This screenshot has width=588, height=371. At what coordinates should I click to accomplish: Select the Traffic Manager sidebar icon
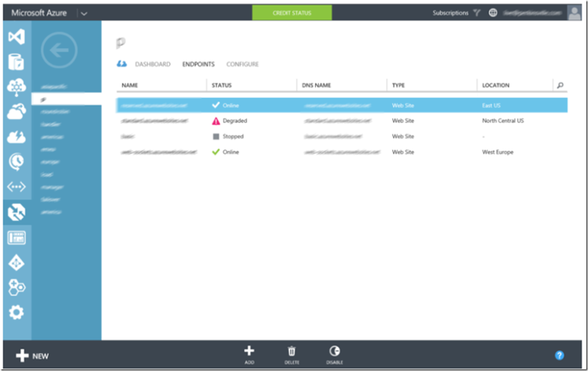coord(16,212)
